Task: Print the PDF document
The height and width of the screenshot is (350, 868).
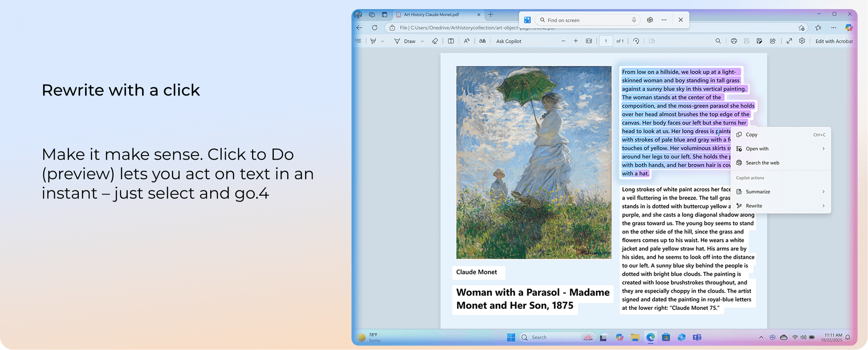Action: point(734,41)
